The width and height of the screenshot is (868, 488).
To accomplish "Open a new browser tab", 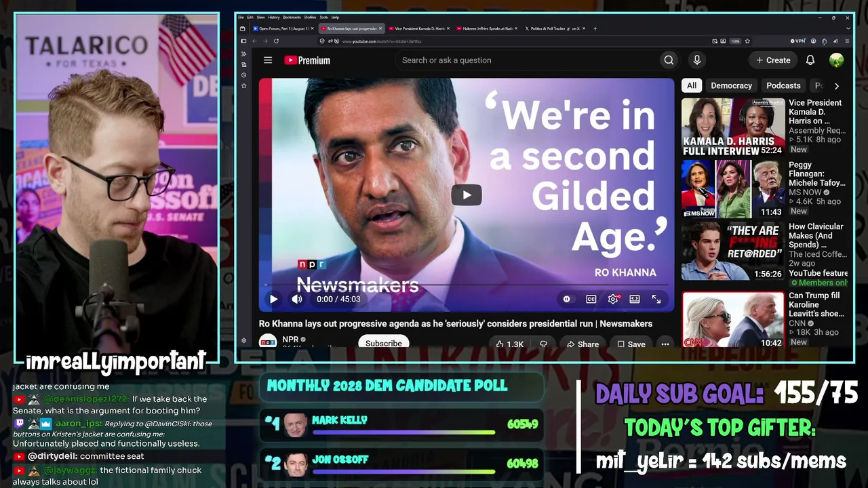I will (595, 28).
